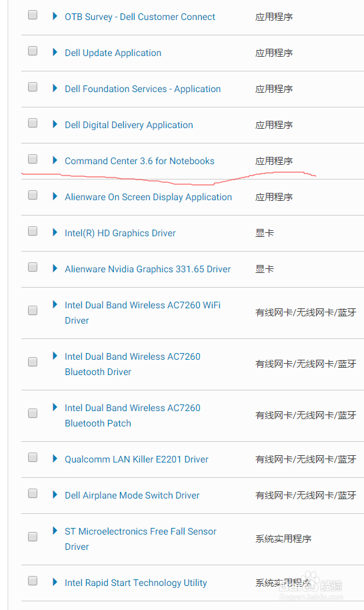
Task: Tick checkbox for Dell Update Application
Action: point(33,51)
